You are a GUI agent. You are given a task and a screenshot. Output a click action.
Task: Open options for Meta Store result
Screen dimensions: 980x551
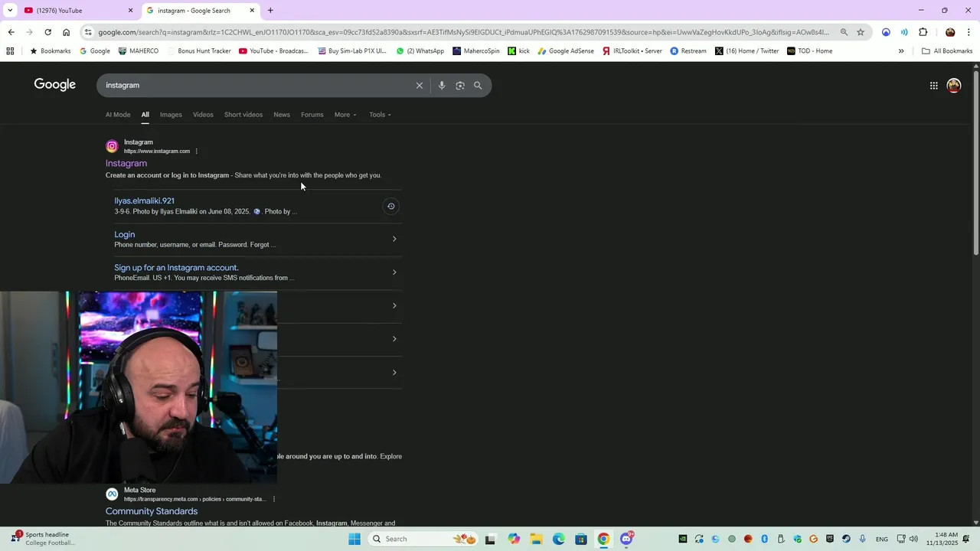point(273,499)
